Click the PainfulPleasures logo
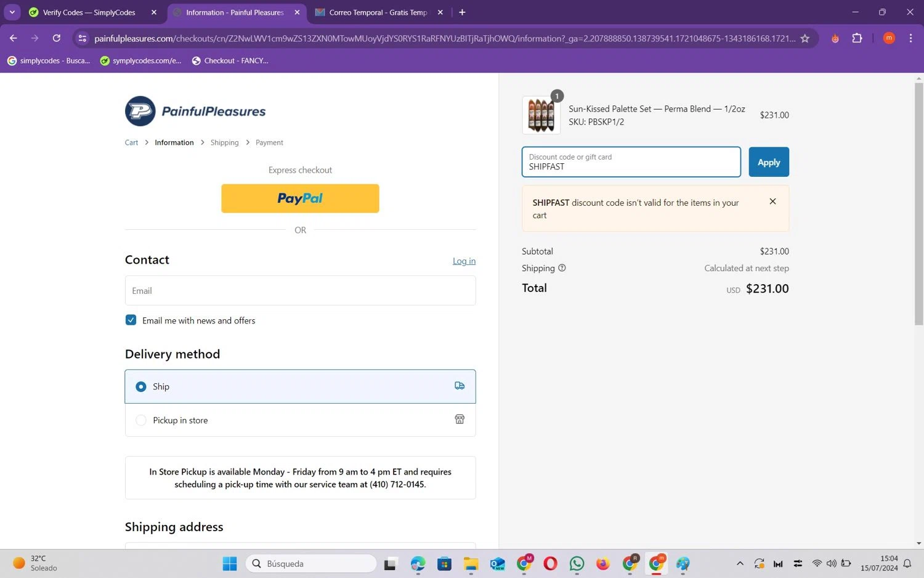The image size is (924, 578). click(195, 111)
